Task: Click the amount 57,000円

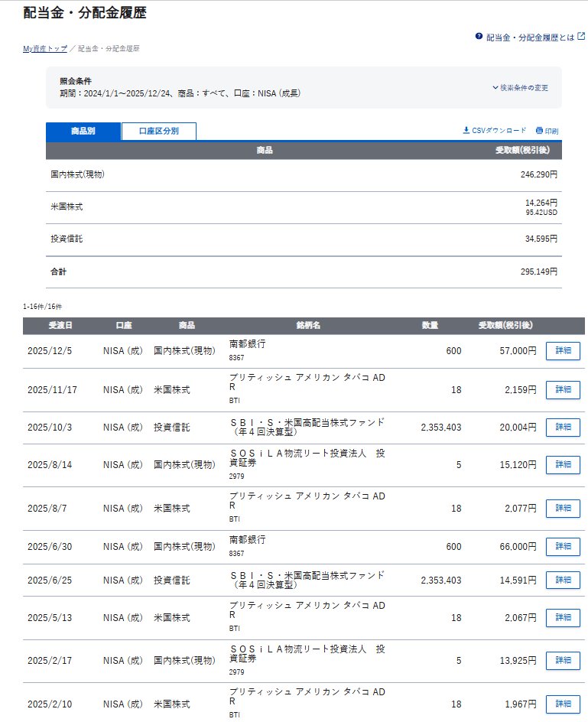Action: (518, 351)
